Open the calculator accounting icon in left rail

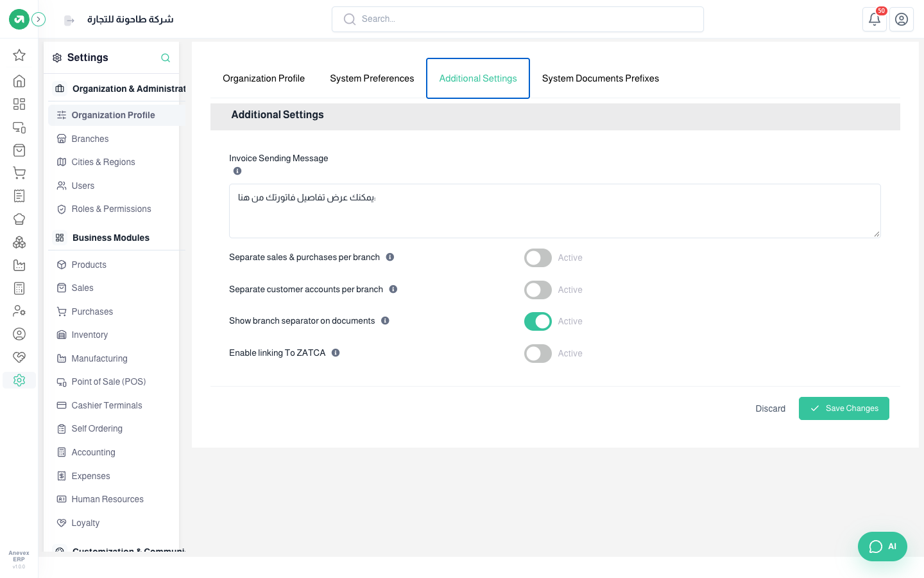pos(19,288)
